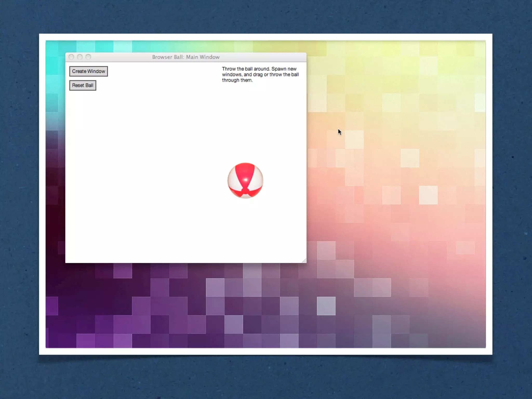Click the white highlight spot on the ball

246,180
